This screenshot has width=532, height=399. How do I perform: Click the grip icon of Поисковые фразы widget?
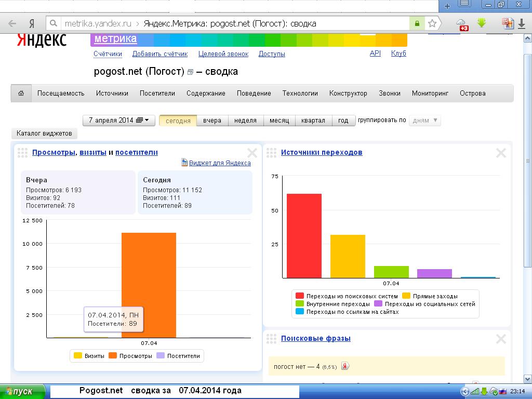click(x=271, y=339)
